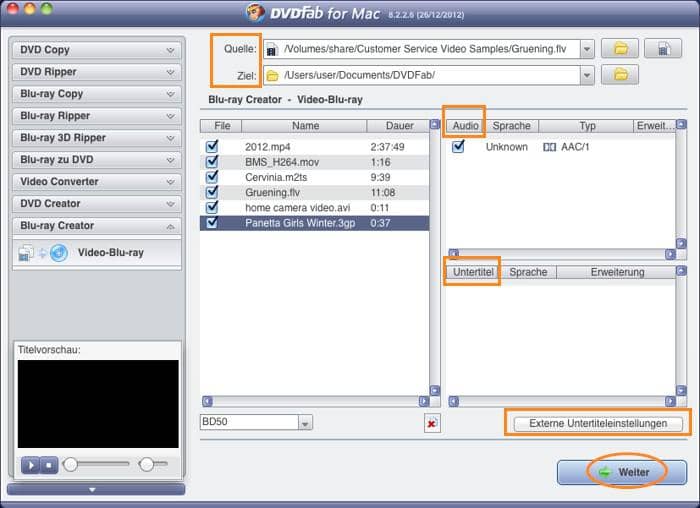Expand the DVD Creator section
Screen dimensions: 700x508
97,203
